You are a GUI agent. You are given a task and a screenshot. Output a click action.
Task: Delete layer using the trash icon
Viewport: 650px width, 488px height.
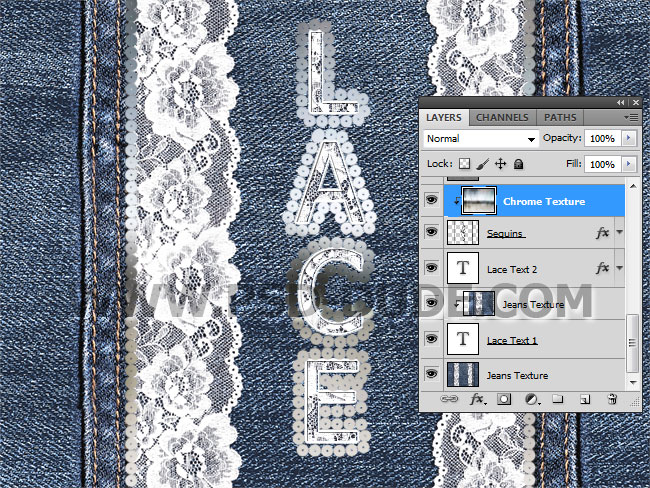click(x=611, y=399)
